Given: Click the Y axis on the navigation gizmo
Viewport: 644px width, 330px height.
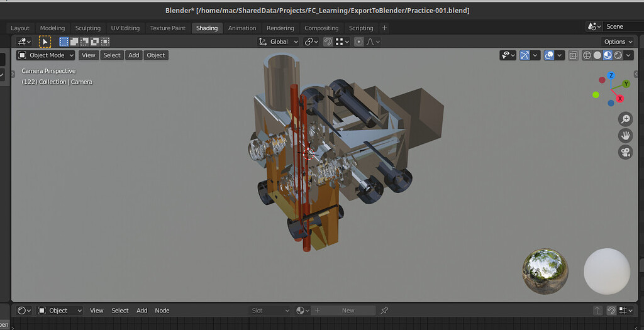Looking at the screenshot, I should click(x=626, y=84).
